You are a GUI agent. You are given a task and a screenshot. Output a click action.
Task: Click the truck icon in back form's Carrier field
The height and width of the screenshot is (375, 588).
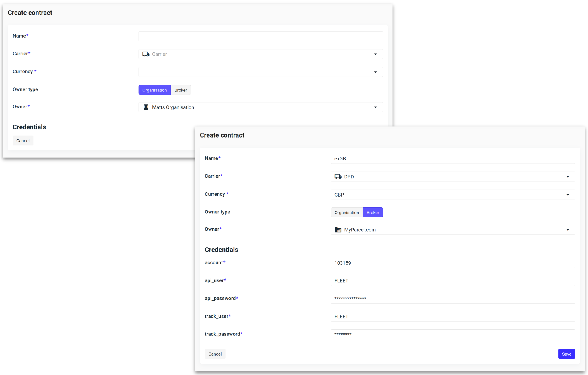coord(146,54)
